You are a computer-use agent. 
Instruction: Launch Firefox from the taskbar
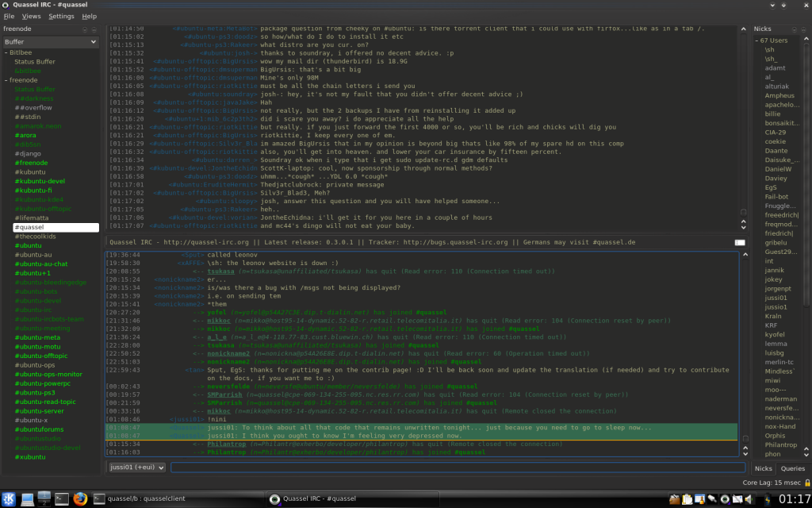click(79, 498)
